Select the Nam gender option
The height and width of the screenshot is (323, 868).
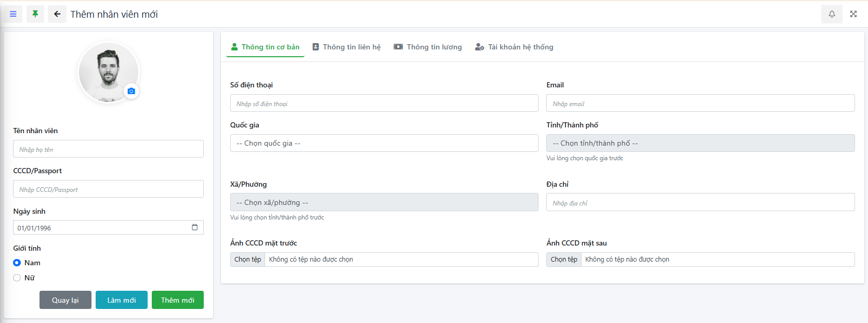tap(17, 263)
